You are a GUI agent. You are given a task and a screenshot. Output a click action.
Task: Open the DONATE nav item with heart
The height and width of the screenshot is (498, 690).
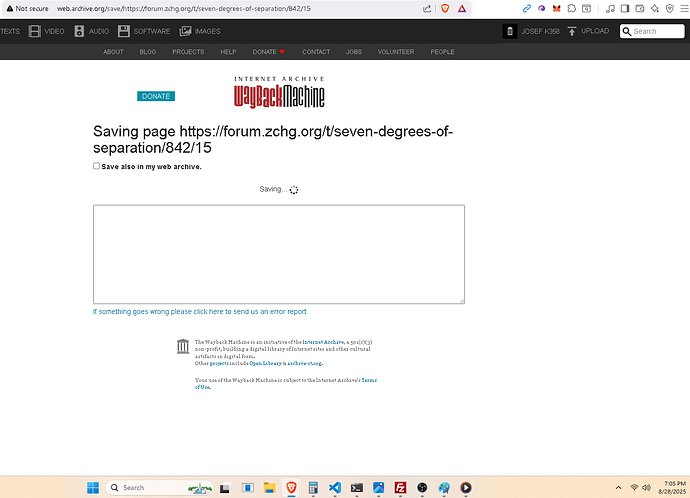tap(268, 51)
